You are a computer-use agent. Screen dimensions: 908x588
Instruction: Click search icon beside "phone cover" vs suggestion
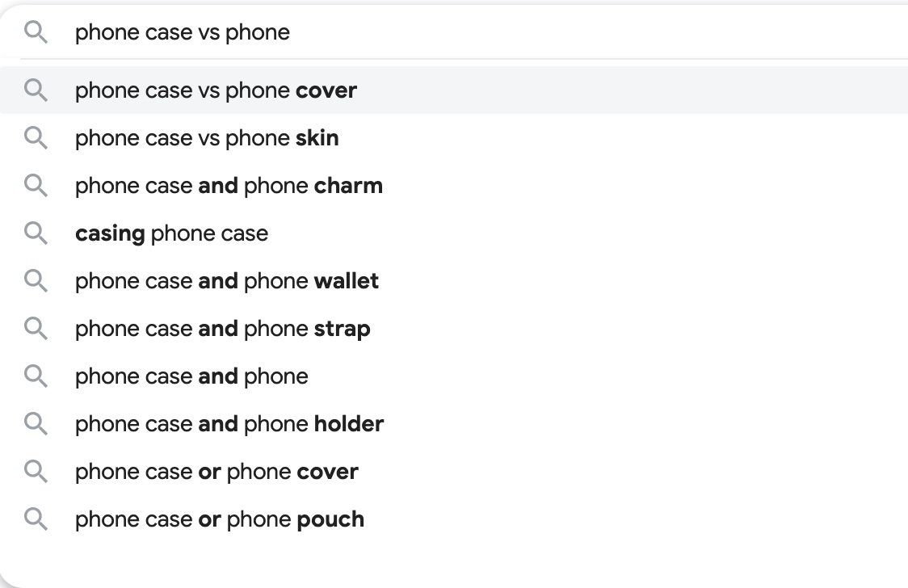coord(36,90)
